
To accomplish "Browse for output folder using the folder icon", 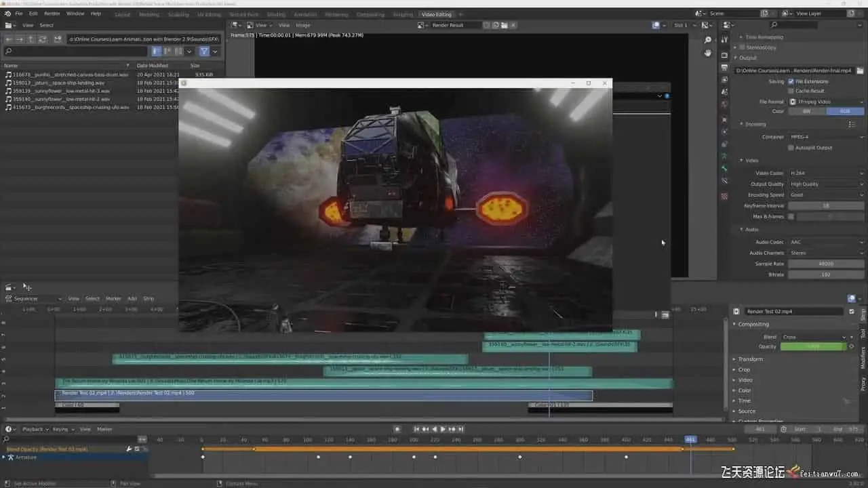I will pyautogui.click(x=860, y=70).
